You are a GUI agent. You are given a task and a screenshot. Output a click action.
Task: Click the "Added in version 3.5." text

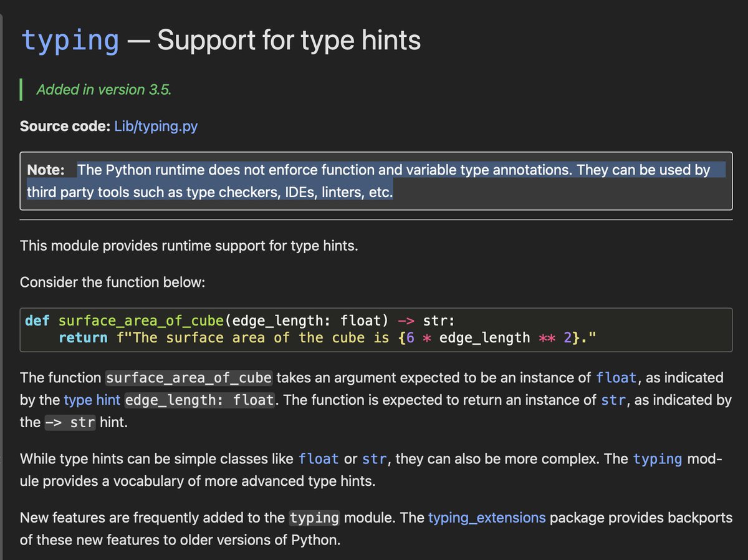click(x=104, y=90)
